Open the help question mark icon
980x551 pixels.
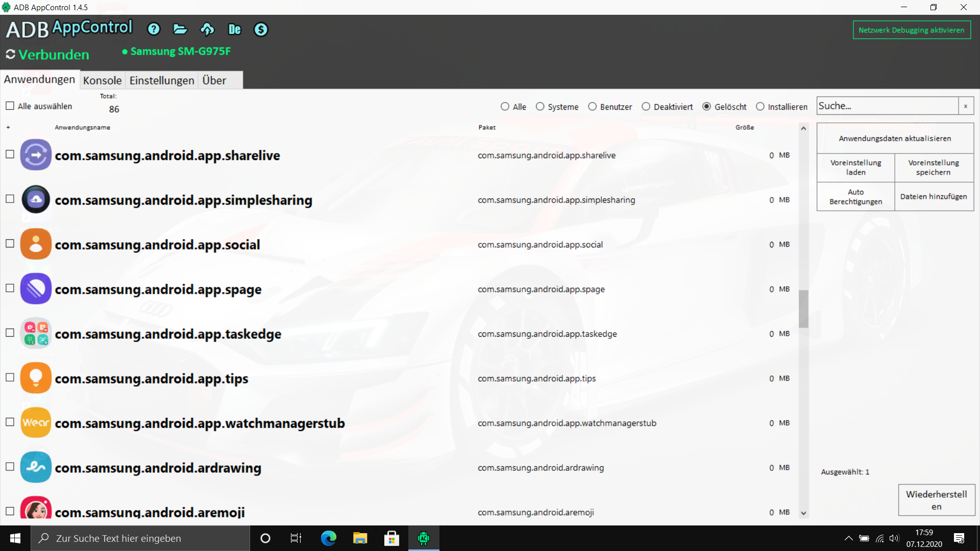[154, 29]
